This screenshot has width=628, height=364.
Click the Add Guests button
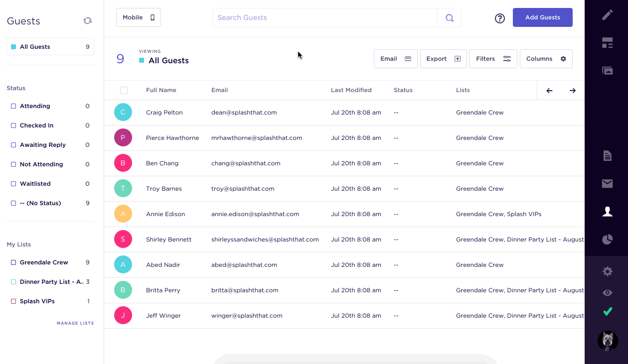543,17
